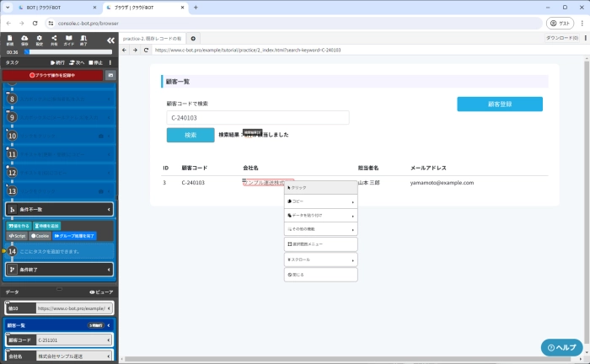This screenshot has width=590, height=364.
Task: Click the 新規 (new) icon in toolbar
Action: (10, 40)
